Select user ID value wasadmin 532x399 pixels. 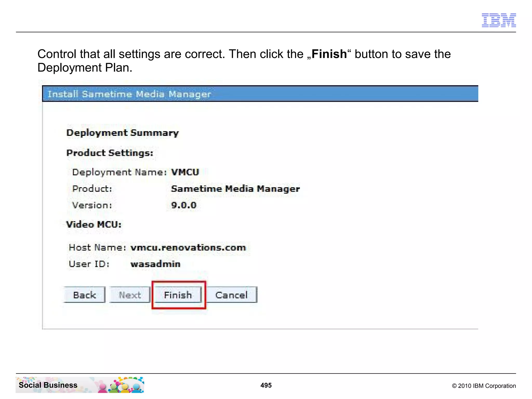click(155, 264)
